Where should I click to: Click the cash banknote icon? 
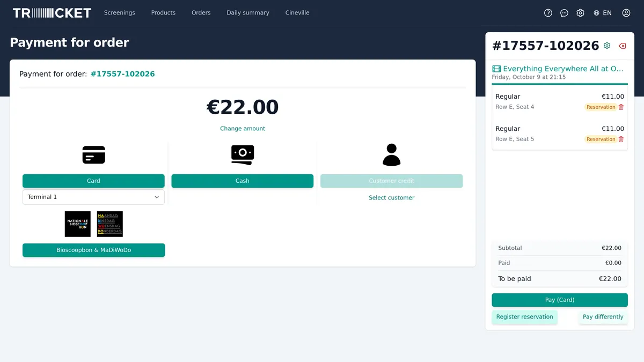243,155
